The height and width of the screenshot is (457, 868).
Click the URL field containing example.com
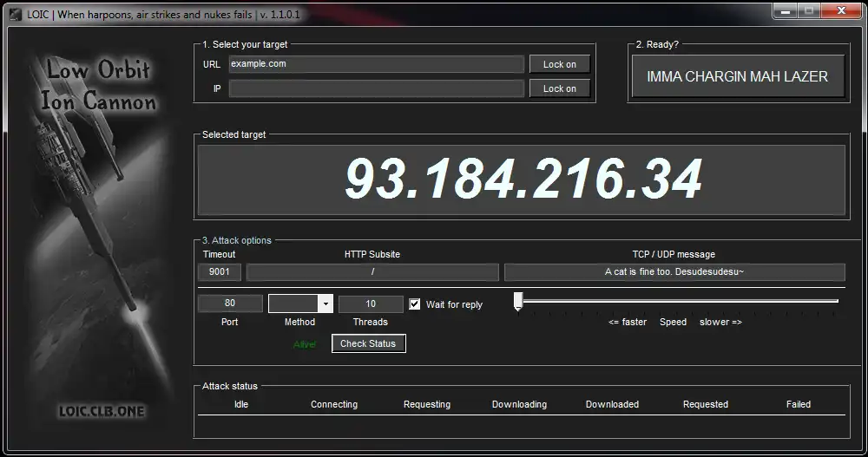(x=376, y=64)
